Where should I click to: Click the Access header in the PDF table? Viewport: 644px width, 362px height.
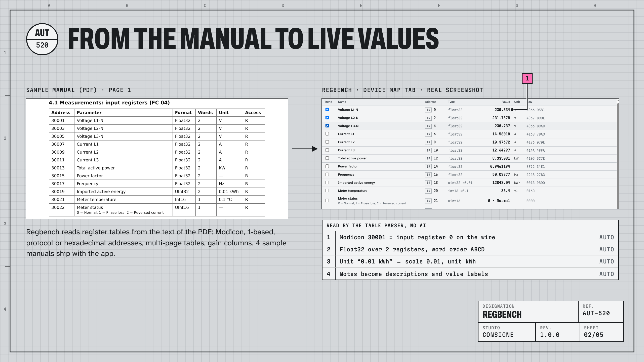(x=253, y=113)
